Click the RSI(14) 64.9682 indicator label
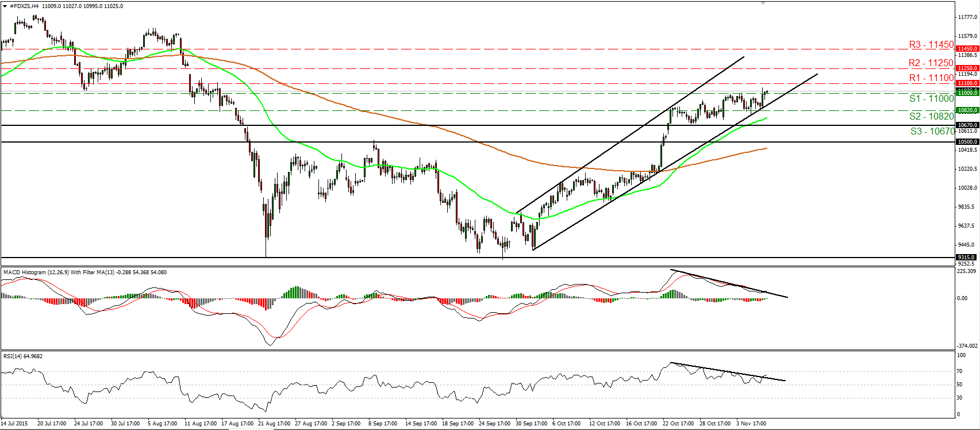 pyautogui.click(x=23, y=356)
